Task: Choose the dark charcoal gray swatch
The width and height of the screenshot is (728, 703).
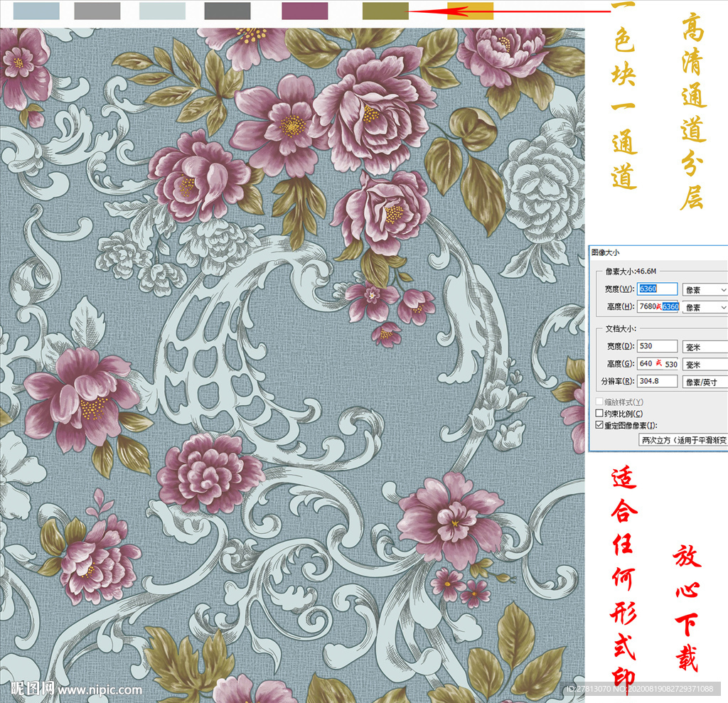Action: (x=227, y=11)
